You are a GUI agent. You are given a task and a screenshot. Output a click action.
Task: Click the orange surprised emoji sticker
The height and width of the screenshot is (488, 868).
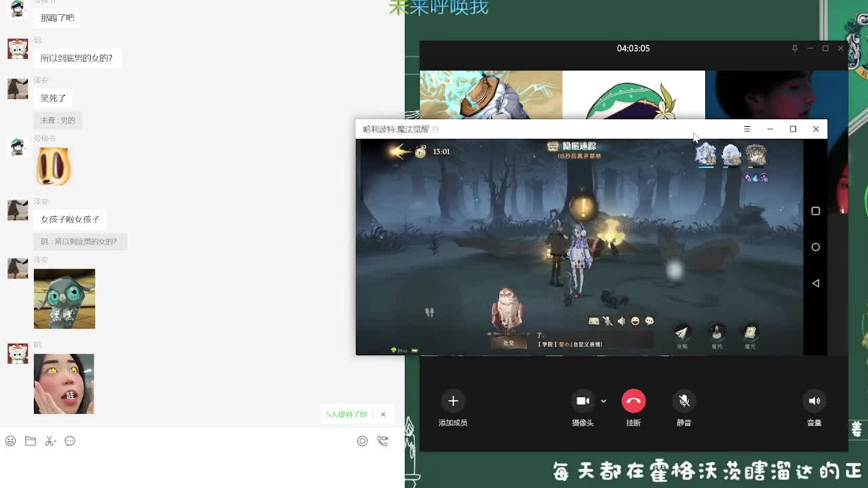point(54,167)
